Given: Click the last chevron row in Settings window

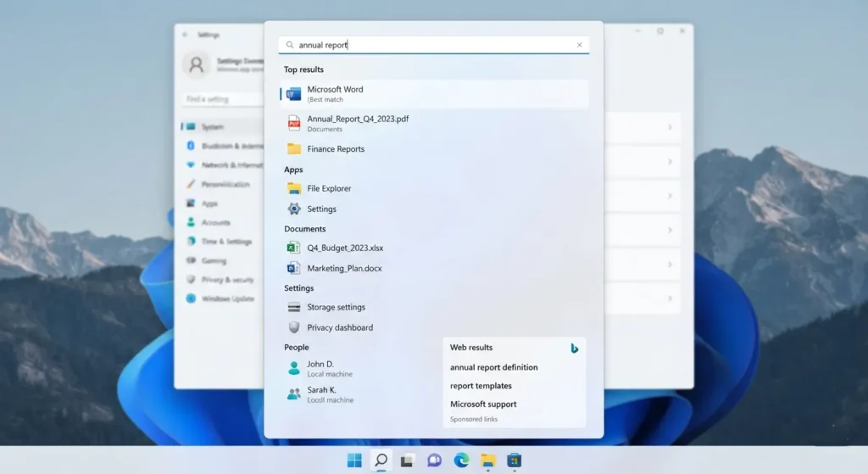Looking at the screenshot, I should [x=643, y=299].
